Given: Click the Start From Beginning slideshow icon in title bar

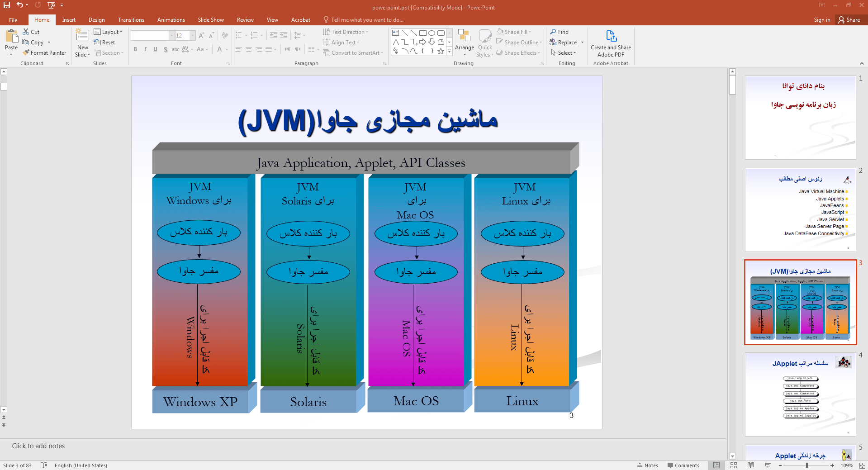Looking at the screenshot, I should 51,5.
